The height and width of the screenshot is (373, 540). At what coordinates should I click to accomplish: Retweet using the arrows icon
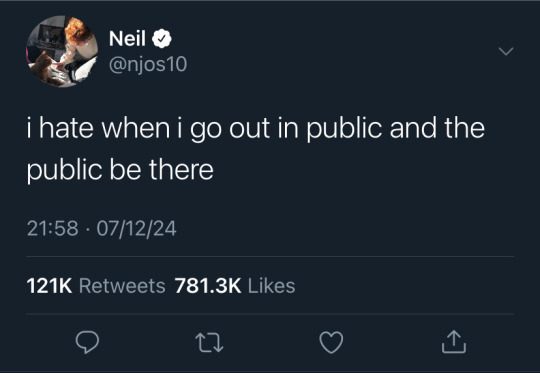(209, 342)
